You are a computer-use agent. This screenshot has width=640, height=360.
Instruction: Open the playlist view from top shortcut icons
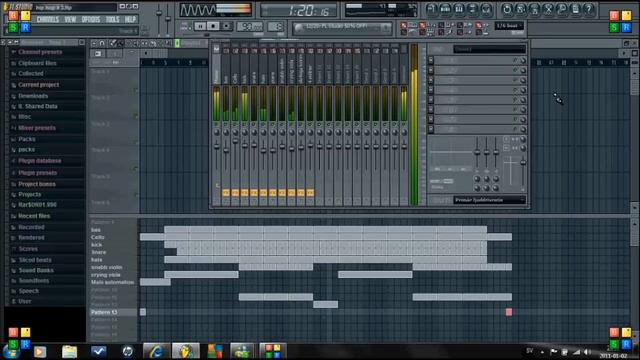431,9
